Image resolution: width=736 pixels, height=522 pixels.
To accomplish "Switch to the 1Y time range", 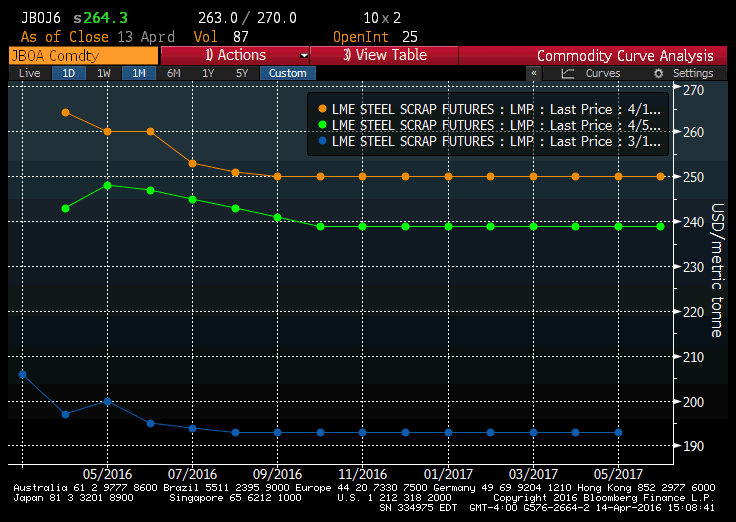I will (x=207, y=73).
